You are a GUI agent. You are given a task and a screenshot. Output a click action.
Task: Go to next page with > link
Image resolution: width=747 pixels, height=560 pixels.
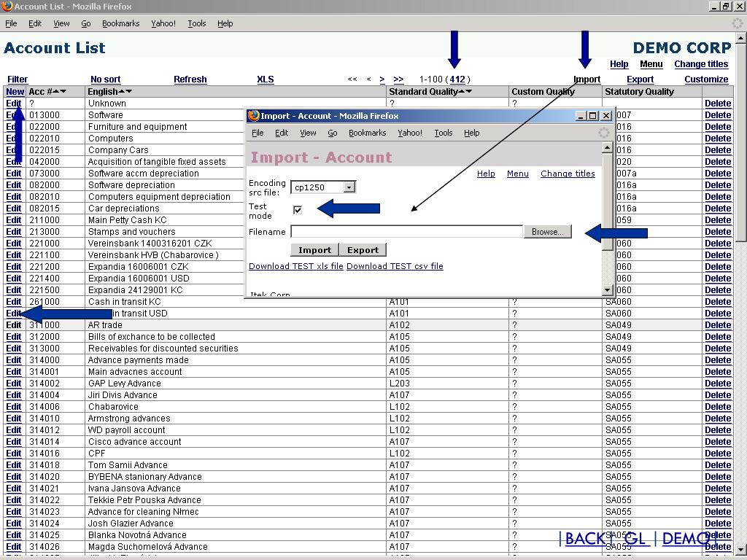pos(382,79)
